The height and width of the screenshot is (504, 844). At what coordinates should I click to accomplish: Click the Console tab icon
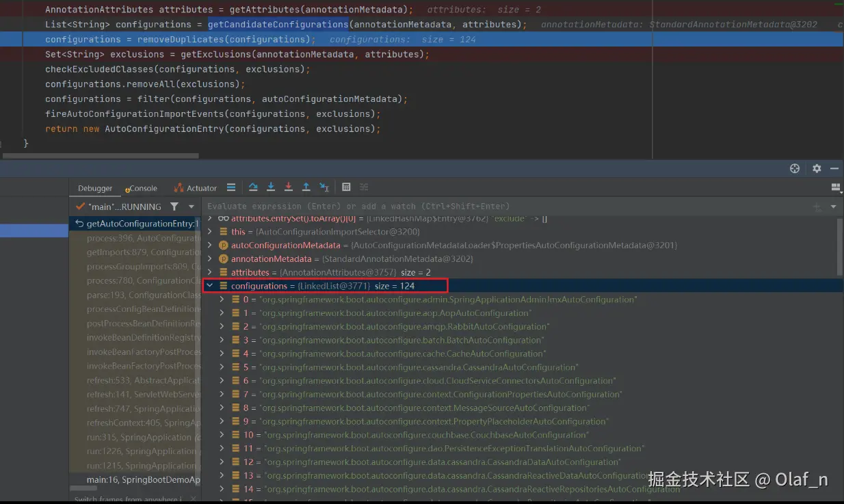pyautogui.click(x=127, y=189)
